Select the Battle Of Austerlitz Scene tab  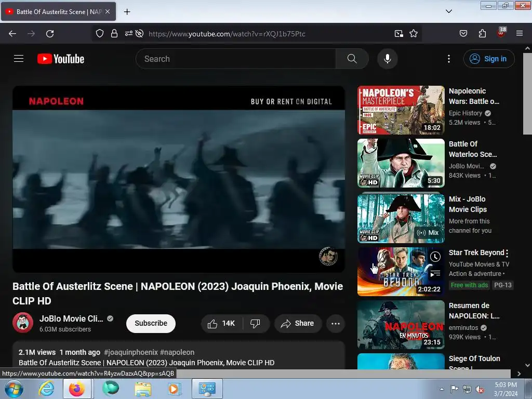[x=59, y=11]
